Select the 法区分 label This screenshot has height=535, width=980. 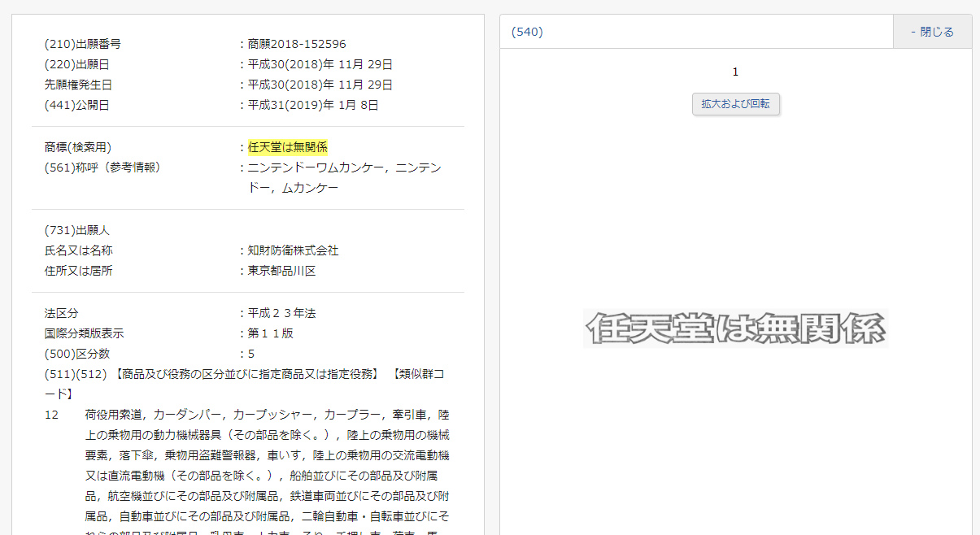click(62, 313)
